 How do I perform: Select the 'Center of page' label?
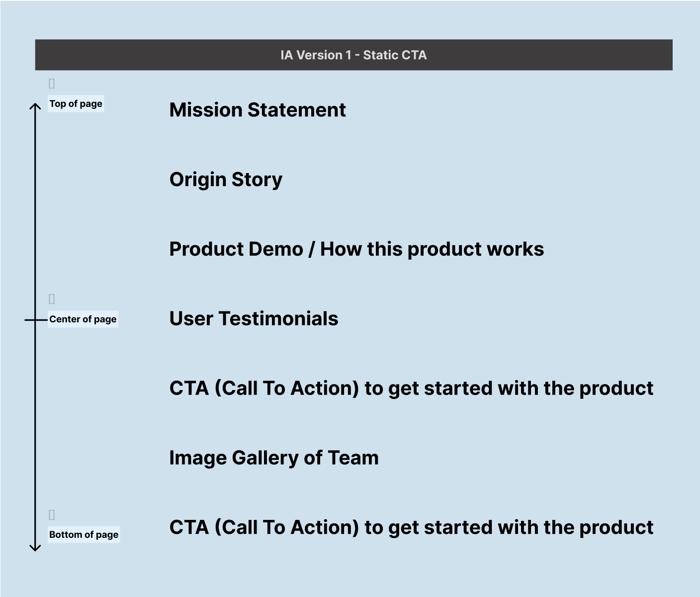(83, 319)
